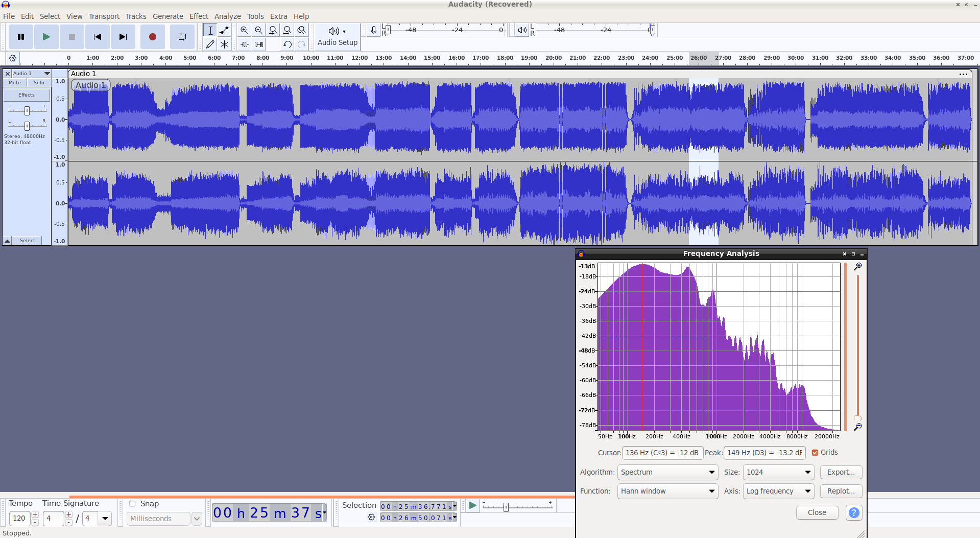Screen dimensions: 980x538
Task: Click the Pause playback button
Action: pyautogui.click(x=21, y=37)
